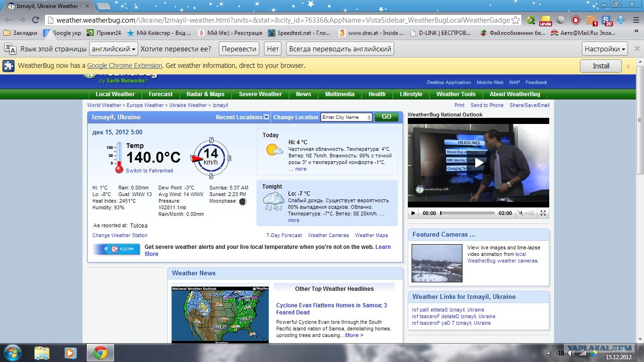The image size is (644, 362).
Task: Click the browser reload icon
Action: click(35, 20)
